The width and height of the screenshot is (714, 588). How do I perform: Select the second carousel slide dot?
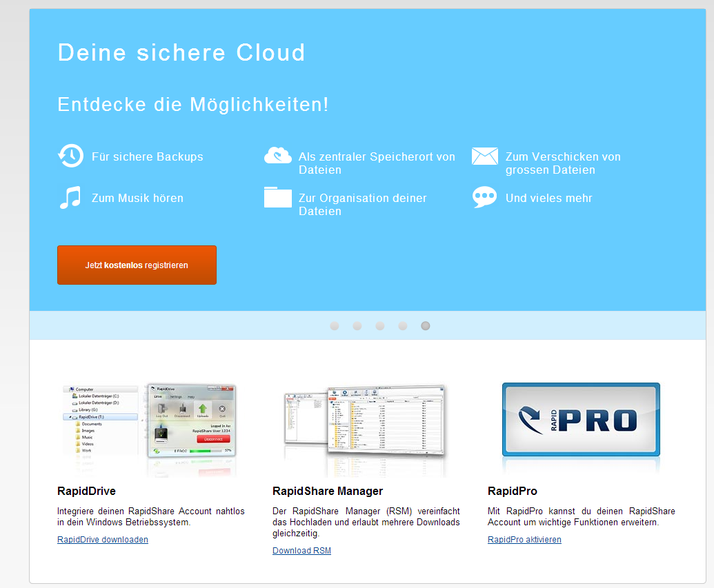point(357,326)
